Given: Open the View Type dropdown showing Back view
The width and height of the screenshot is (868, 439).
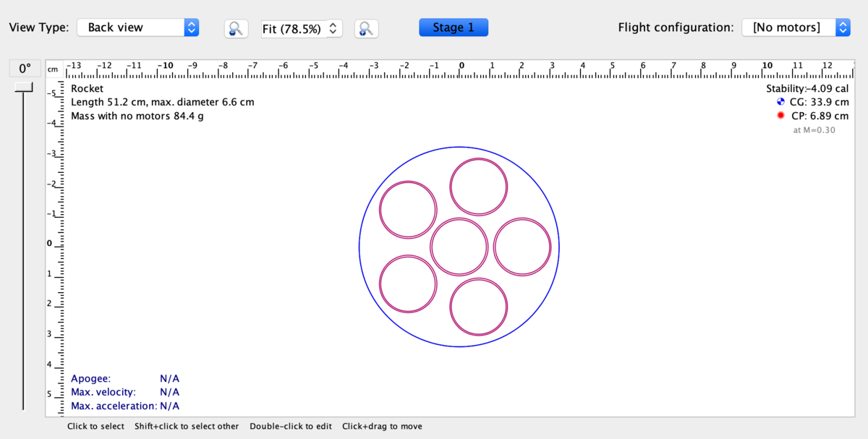Looking at the screenshot, I should (138, 27).
